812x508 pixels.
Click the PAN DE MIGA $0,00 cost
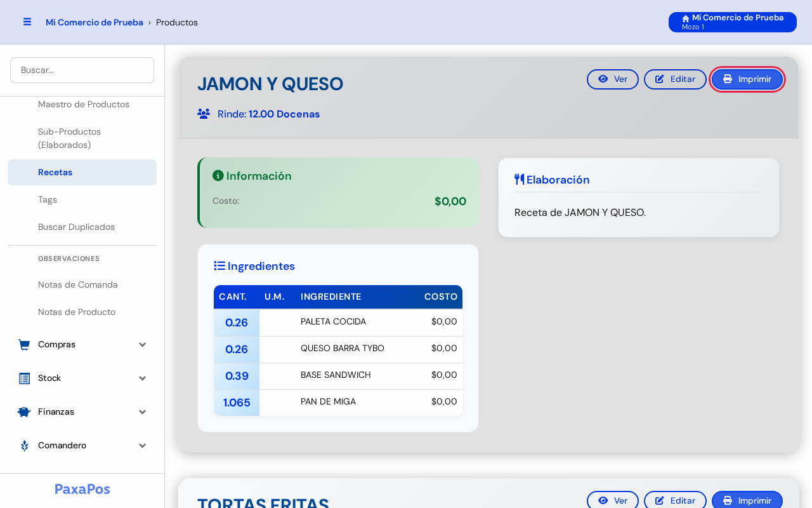[x=444, y=401]
